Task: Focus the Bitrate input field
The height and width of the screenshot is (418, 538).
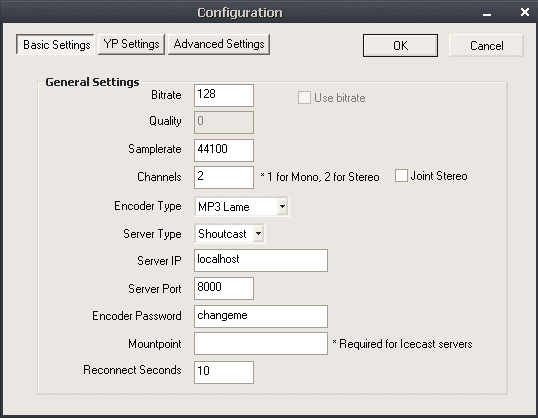Action: point(224,95)
